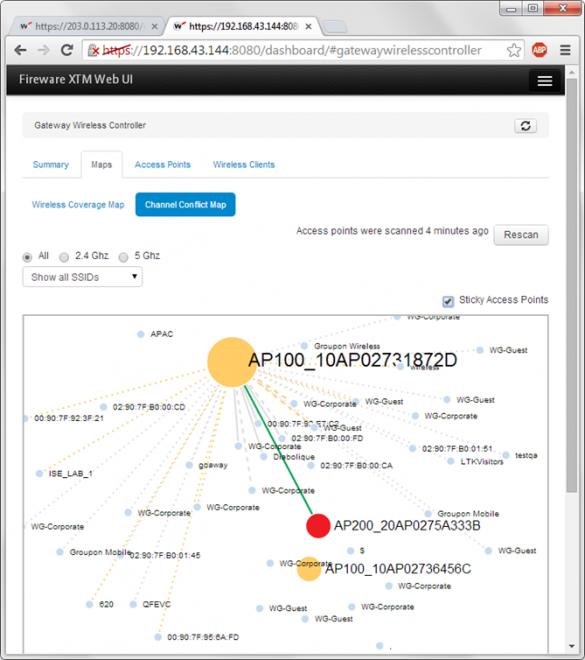Bookmark the page using the star icon

(513, 51)
